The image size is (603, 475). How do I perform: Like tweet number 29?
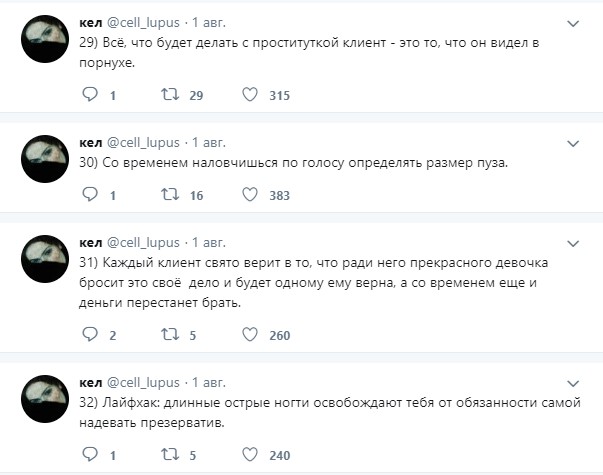(x=250, y=95)
